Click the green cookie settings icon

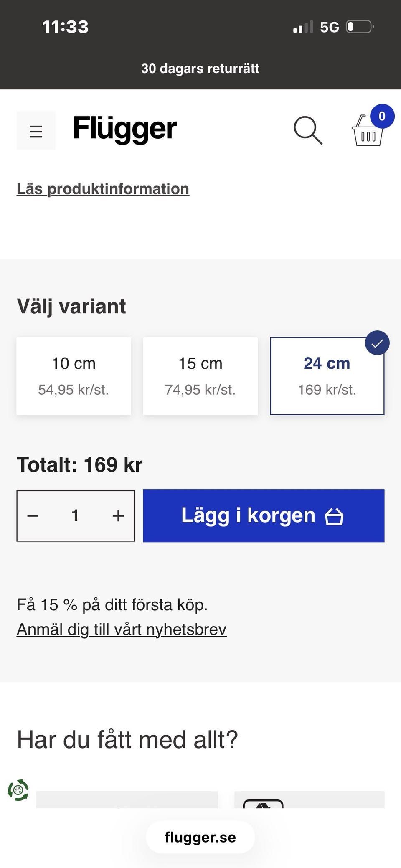pyautogui.click(x=18, y=790)
